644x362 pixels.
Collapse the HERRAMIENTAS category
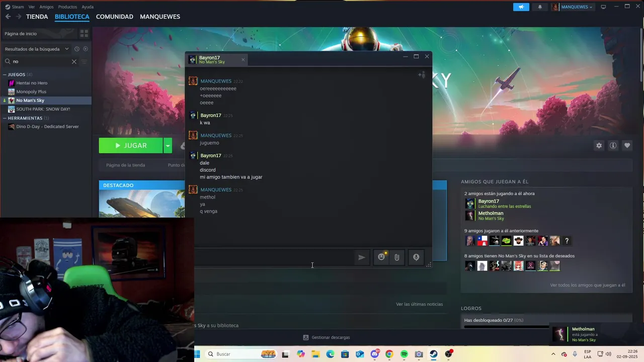tap(5, 118)
